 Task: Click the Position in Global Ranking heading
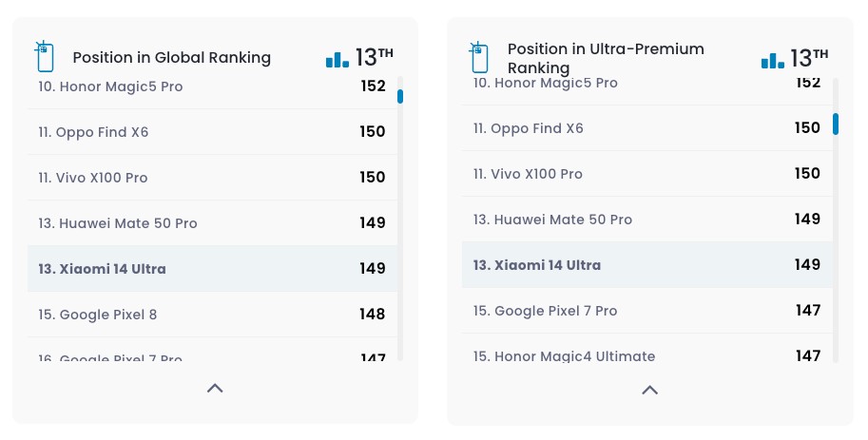pyautogui.click(x=171, y=58)
